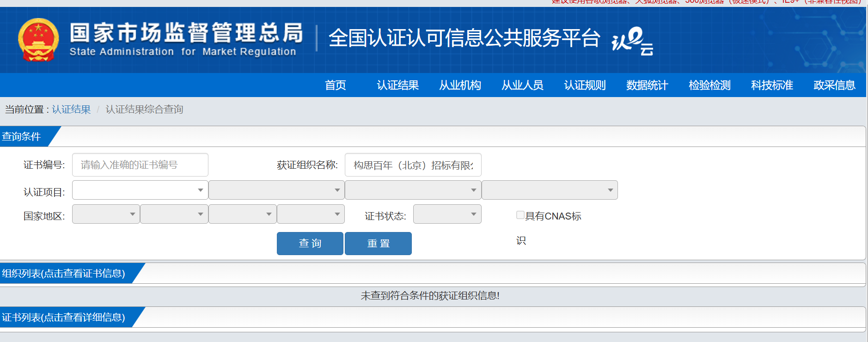Click the 国家市场监督管理总局 heading
The image size is (868, 342).
tap(186, 33)
